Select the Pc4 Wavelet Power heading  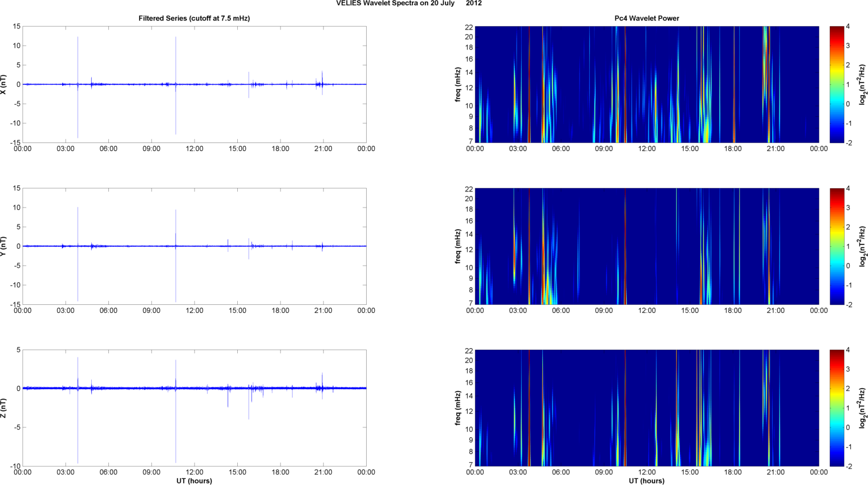tap(646, 18)
